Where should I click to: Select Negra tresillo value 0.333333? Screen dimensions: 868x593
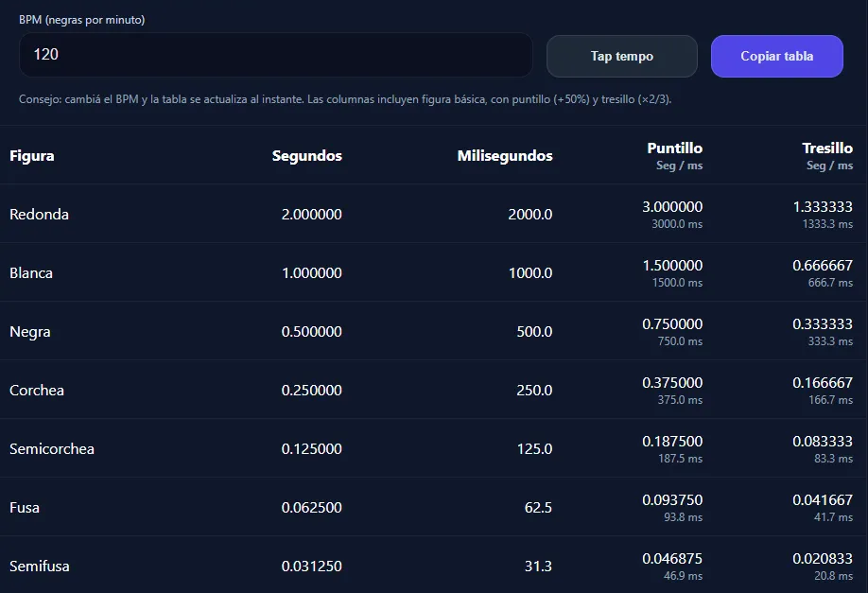point(823,323)
